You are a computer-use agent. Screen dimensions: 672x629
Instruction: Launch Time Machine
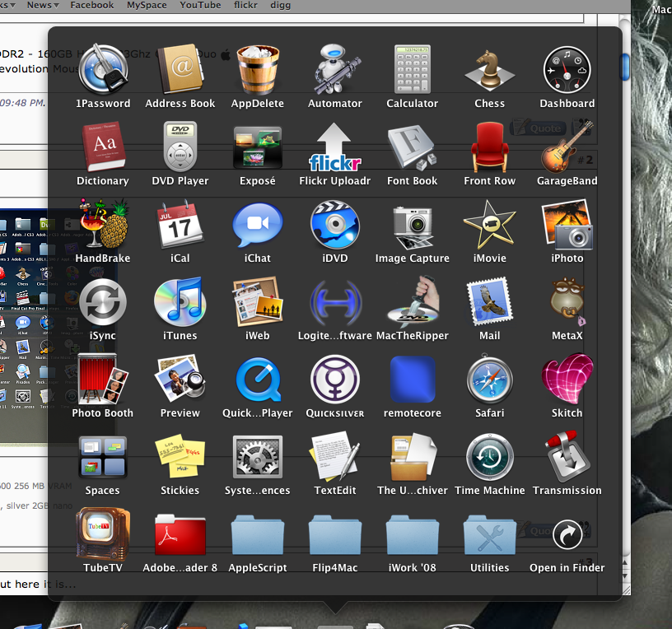tap(489, 457)
